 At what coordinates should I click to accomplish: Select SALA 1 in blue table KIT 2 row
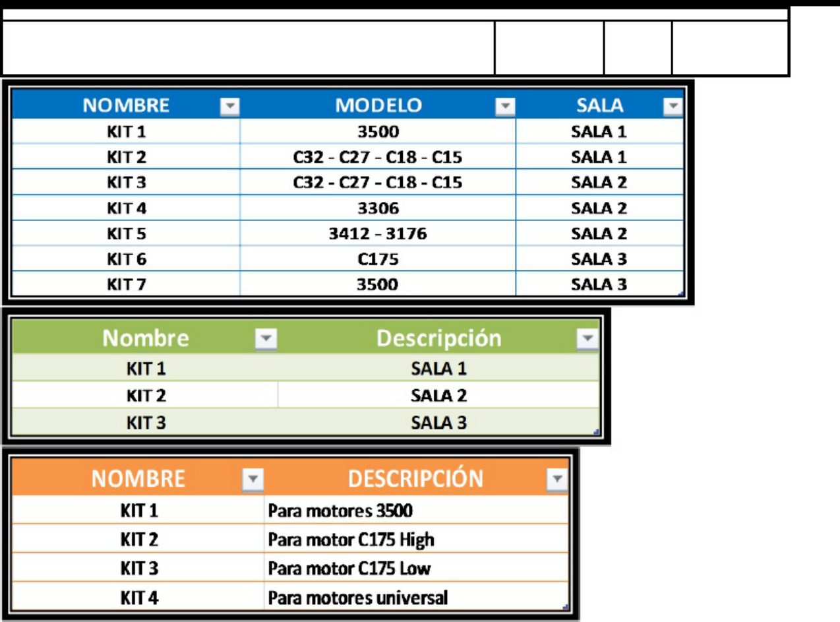point(599,157)
